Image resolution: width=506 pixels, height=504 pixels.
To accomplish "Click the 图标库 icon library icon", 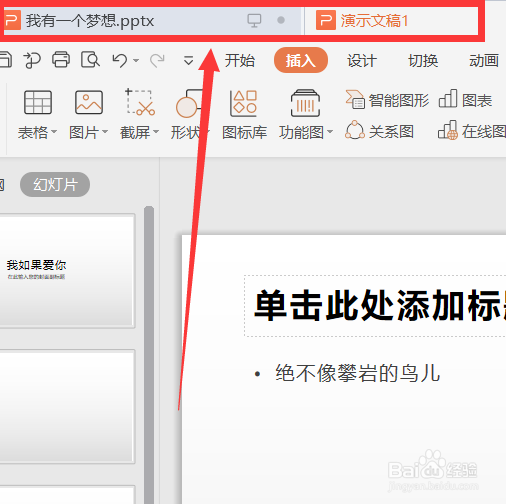I will [244, 104].
